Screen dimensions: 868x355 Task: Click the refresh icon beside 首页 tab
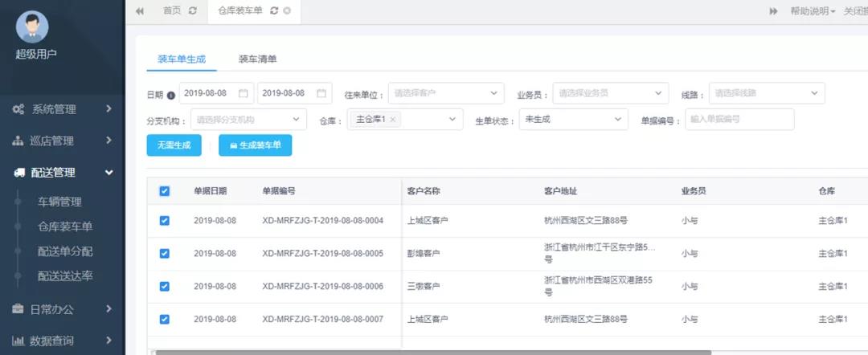point(192,10)
